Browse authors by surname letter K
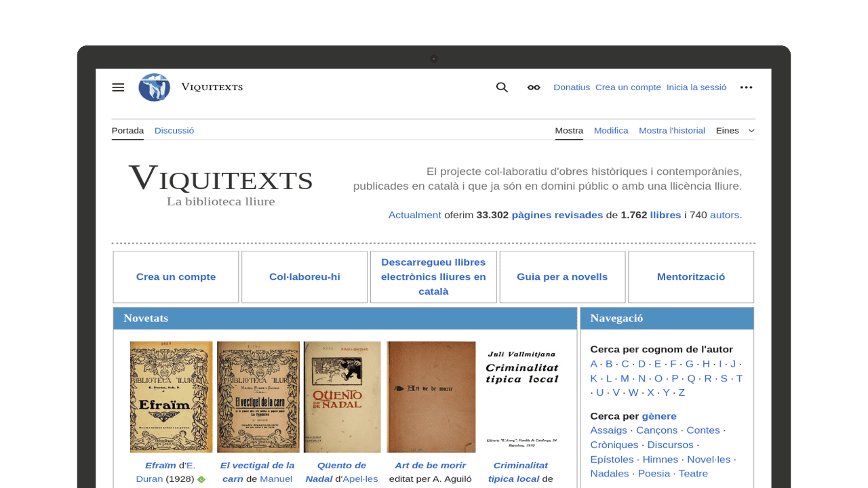The height and width of the screenshot is (488, 868). coord(594,378)
